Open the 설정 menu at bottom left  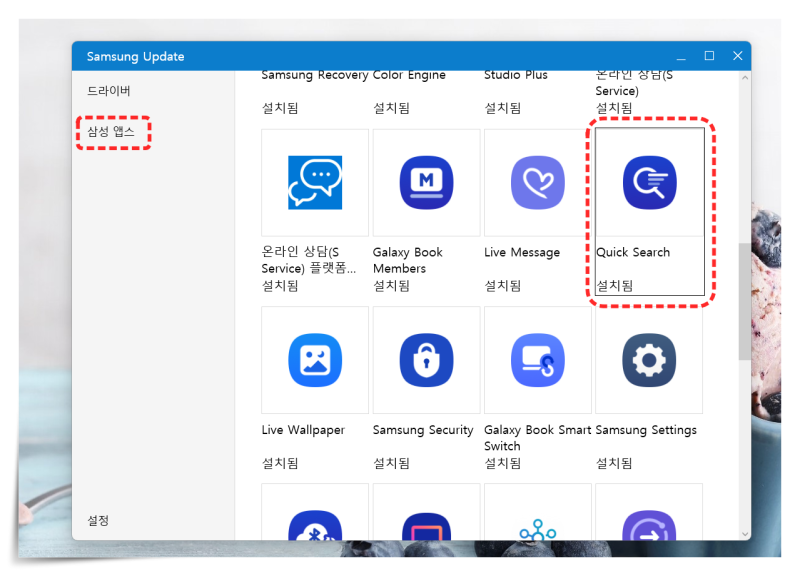point(97,520)
